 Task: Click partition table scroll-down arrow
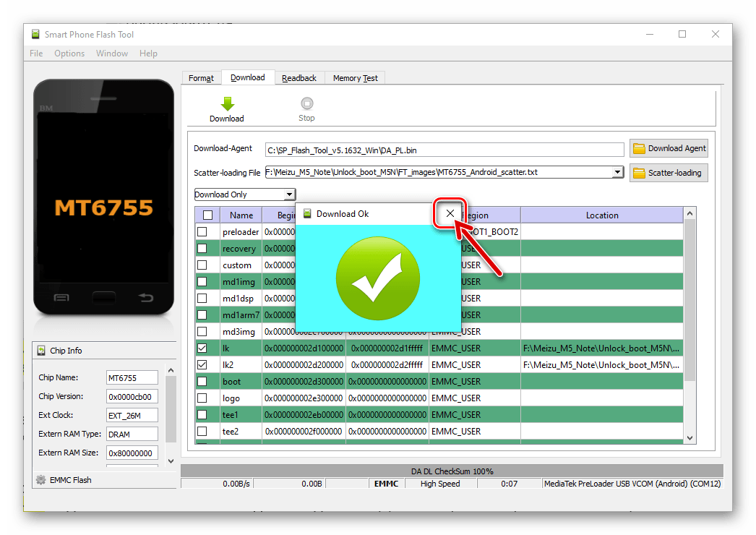click(x=690, y=438)
